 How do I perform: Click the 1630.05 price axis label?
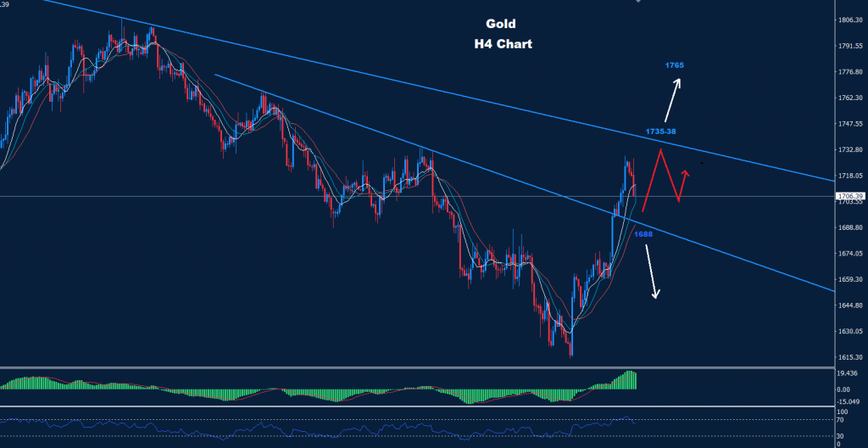coord(851,332)
